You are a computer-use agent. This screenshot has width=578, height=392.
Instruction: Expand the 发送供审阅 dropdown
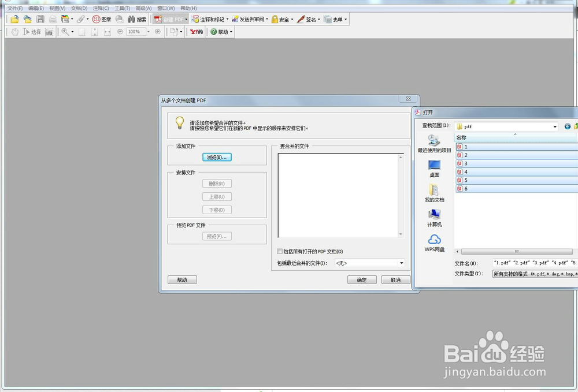(267, 20)
